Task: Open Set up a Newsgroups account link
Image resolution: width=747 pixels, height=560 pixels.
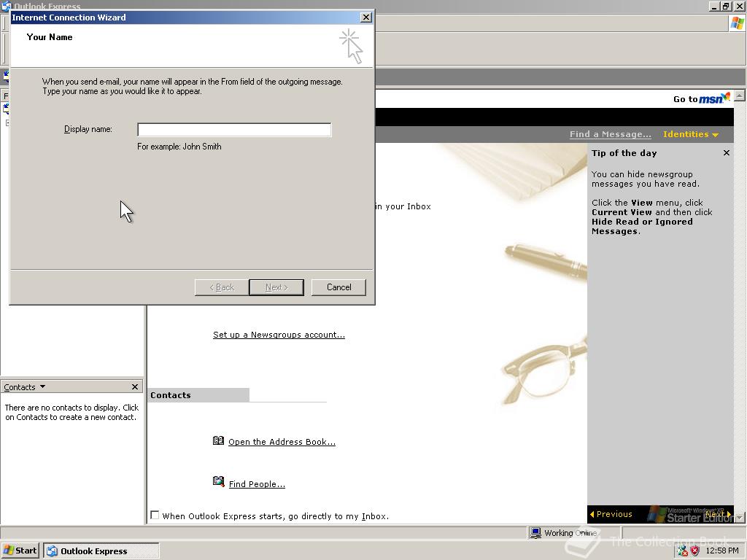Action: [x=279, y=335]
